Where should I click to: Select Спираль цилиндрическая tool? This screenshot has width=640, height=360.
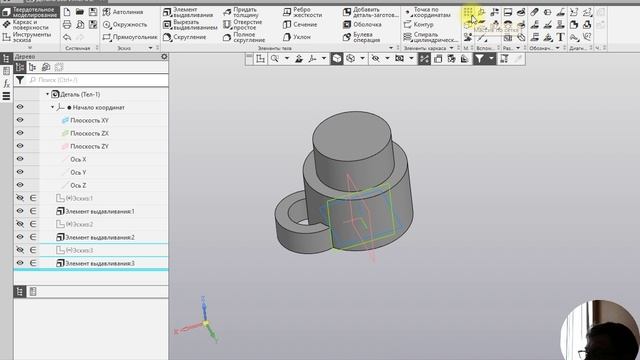(x=431, y=37)
